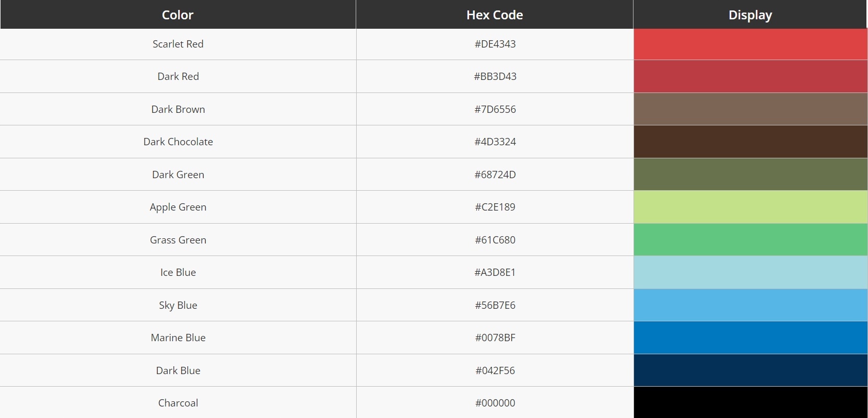This screenshot has height=418, width=868.
Task: Select the black Charcoal swatch
Action: coord(750,403)
